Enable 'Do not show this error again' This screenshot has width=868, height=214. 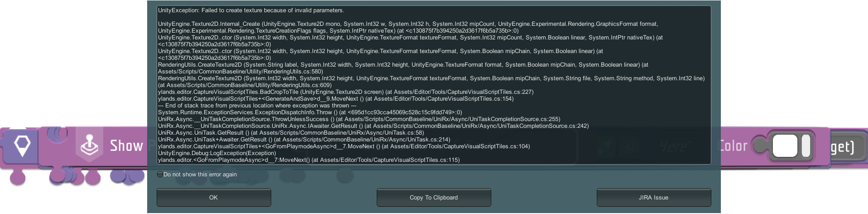click(160, 175)
